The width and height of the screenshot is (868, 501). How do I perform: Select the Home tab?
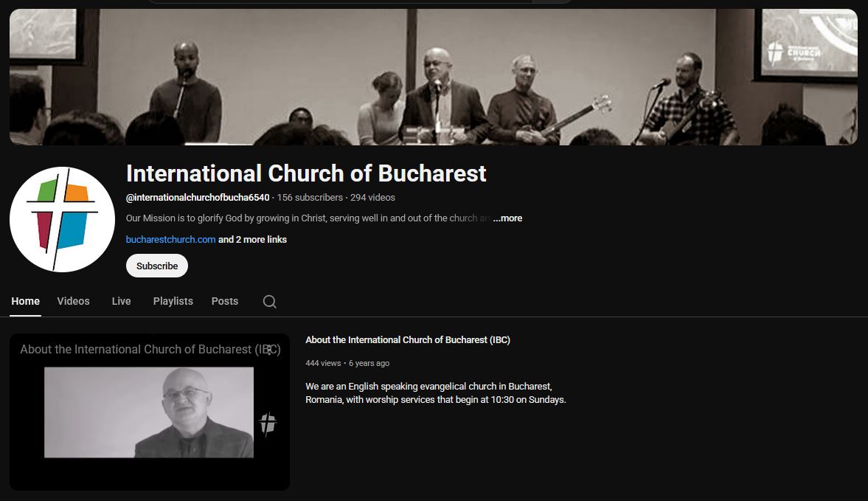pyautogui.click(x=26, y=301)
